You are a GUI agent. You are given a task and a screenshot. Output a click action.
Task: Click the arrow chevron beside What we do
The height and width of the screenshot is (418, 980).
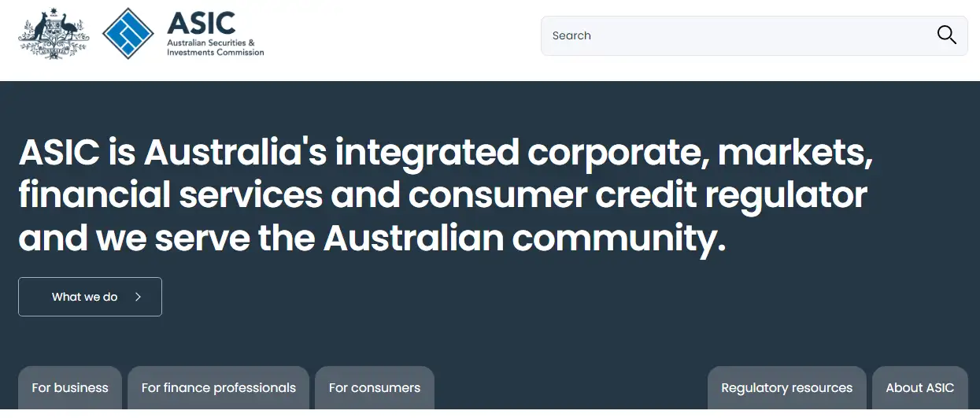[x=138, y=297]
